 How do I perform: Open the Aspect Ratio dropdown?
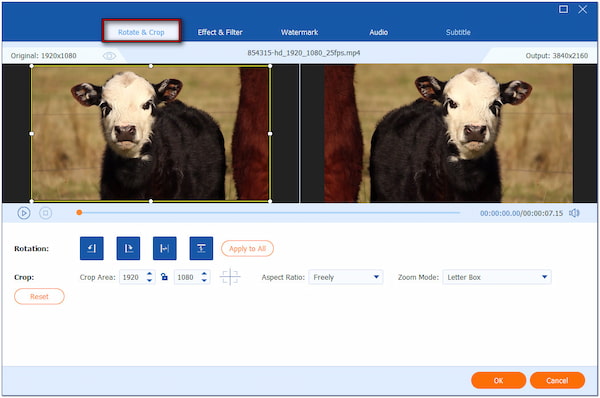pos(346,277)
